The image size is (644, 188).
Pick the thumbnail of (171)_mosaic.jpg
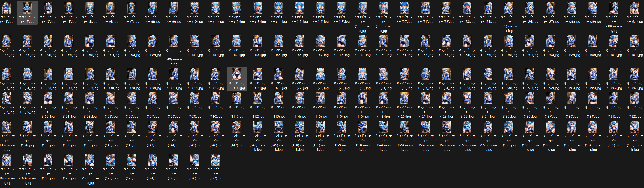(90, 160)
